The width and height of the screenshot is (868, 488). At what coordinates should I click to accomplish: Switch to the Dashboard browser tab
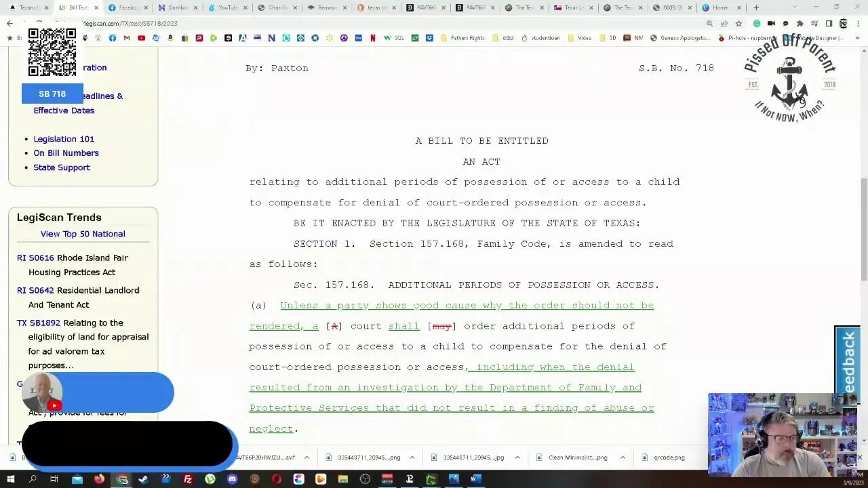click(x=178, y=7)
